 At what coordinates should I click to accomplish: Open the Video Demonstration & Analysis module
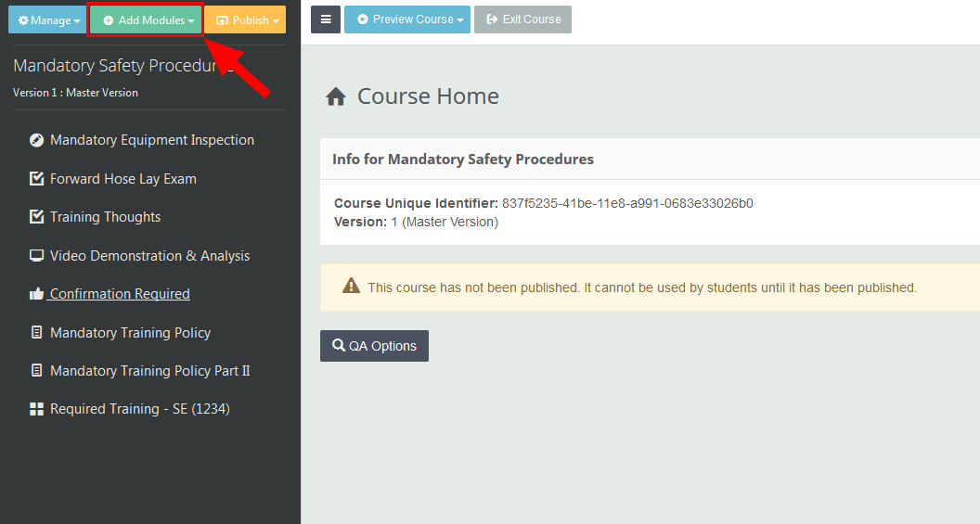pyautogui.click(x=149, y=256)
